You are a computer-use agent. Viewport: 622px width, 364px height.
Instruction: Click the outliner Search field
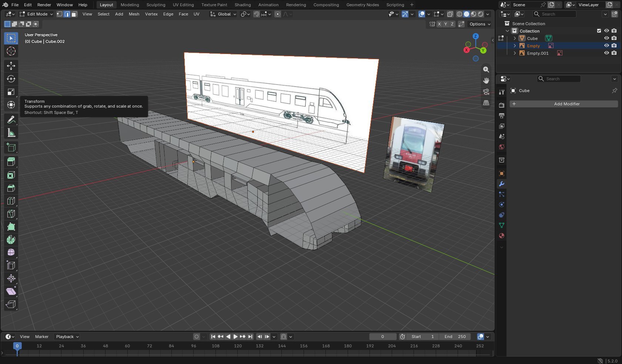(554, 14)
